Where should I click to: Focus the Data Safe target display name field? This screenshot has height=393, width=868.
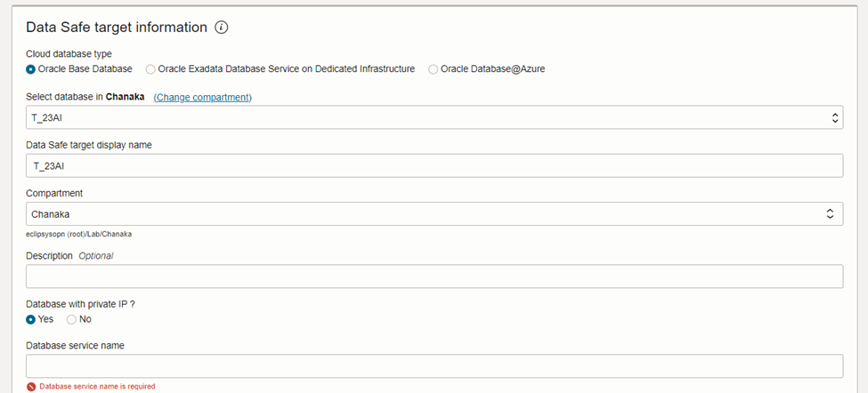click(x=434, y=166)
